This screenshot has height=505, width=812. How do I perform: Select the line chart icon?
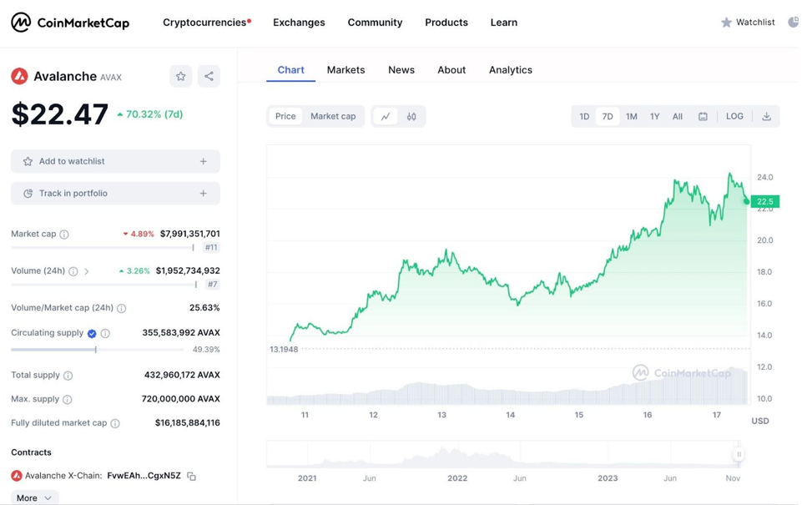[386, 117]
